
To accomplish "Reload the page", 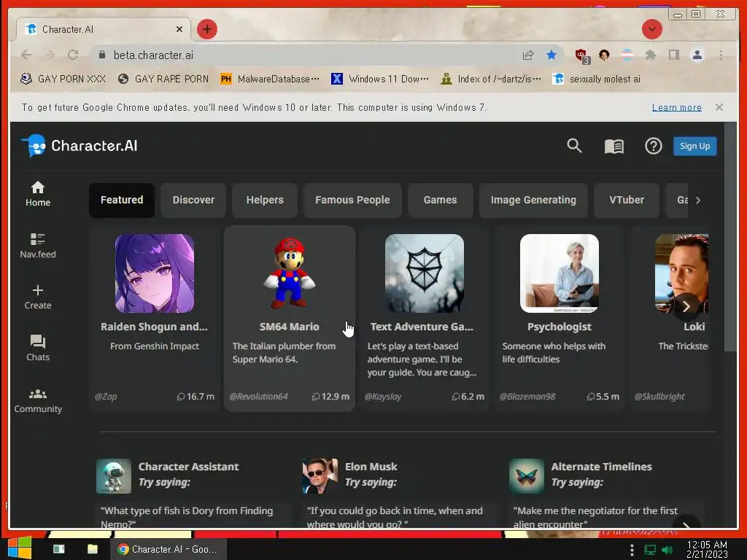I will pos(73,55).
